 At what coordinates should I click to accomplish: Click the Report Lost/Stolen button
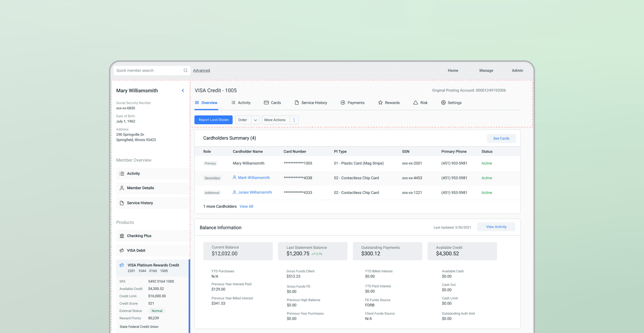click(x=213, y=120)
